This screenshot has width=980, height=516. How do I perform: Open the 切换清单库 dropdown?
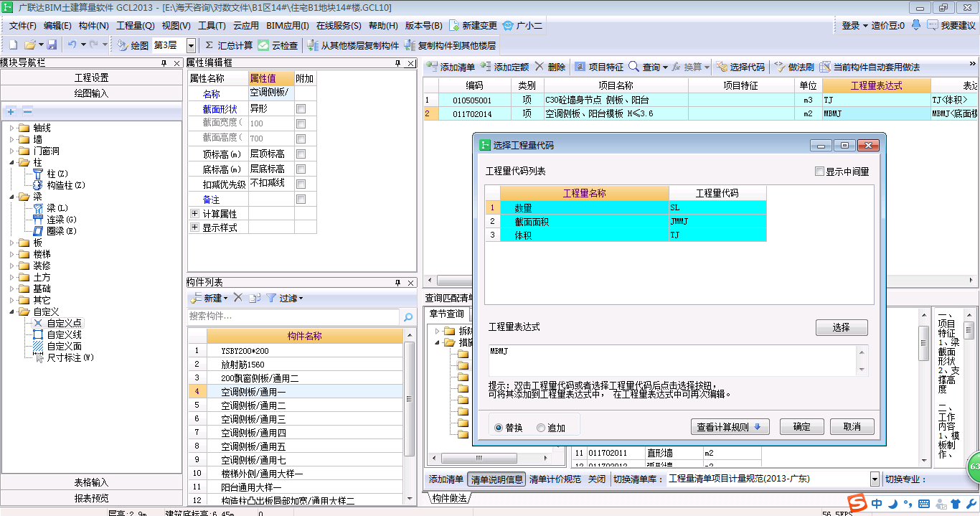[875, 479]
